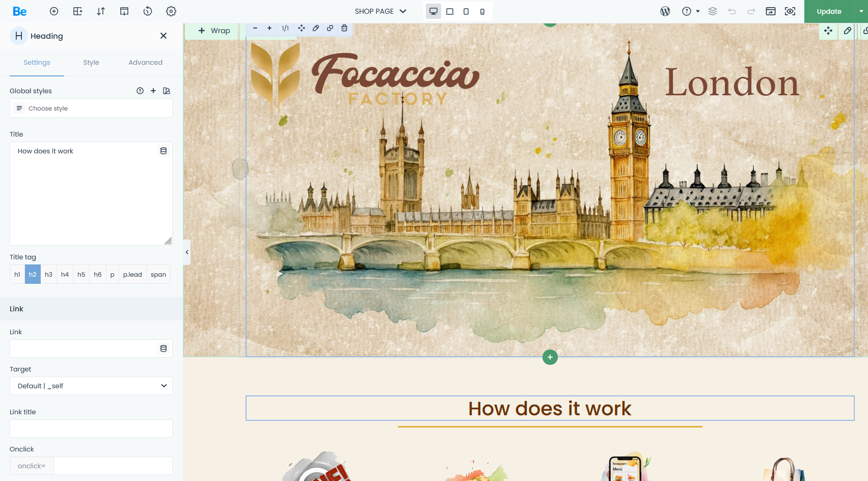Open the live preview eye icon
The height and width of the screenshot is (481, 868).
click(x=790, y=11)
